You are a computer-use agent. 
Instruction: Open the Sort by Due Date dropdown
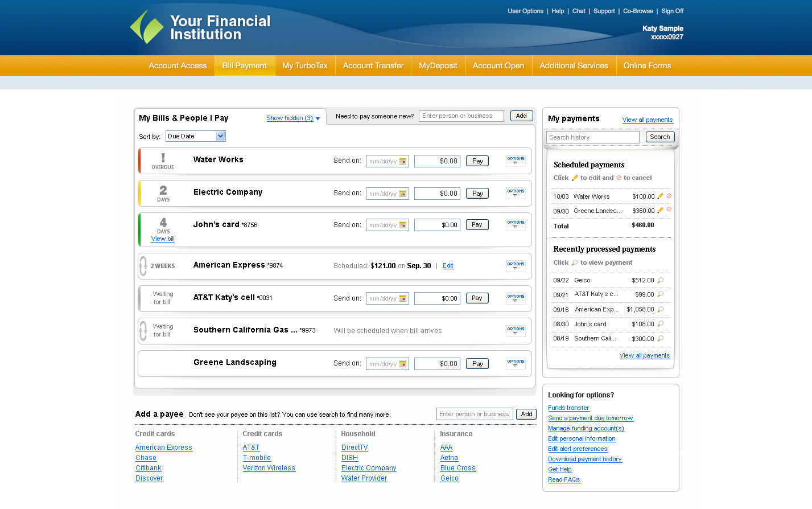[195, 136]
